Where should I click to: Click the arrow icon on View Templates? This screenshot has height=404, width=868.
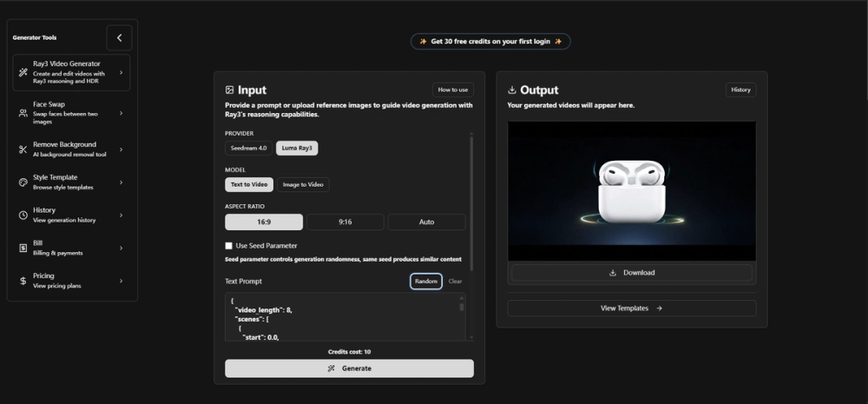click(x=660, y=308)
